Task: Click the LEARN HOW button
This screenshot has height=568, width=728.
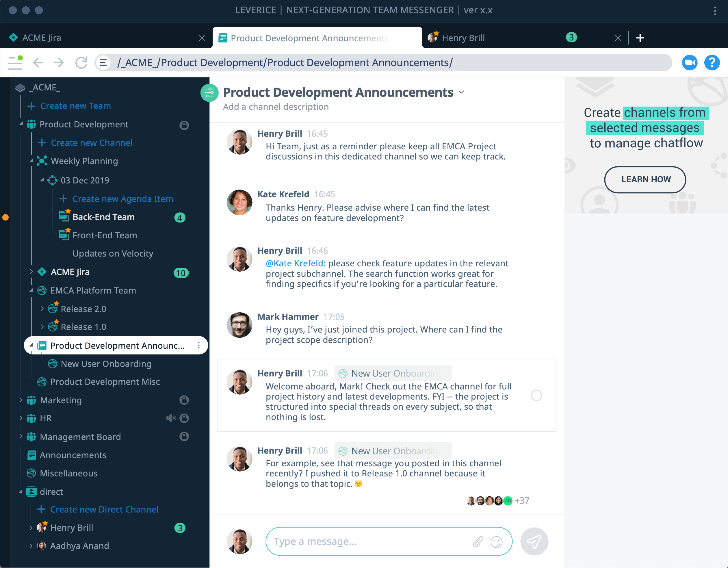Action: 645,179
